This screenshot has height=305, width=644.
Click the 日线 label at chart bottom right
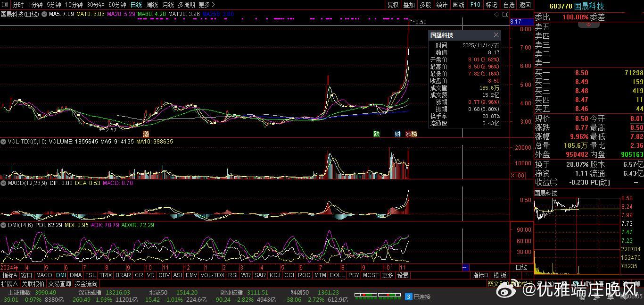pyautogui.click(x=521, y=267)
